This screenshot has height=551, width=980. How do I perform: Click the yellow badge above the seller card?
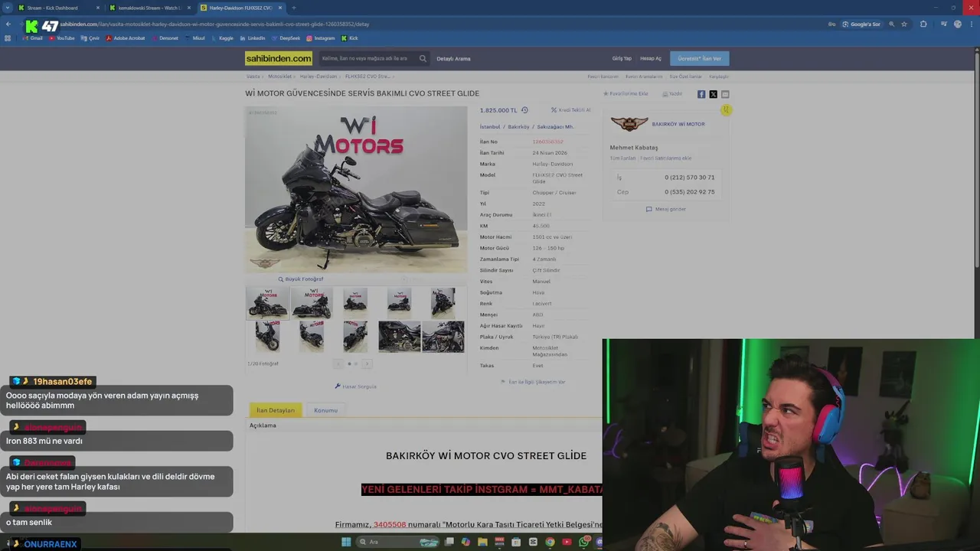point(726,110)
